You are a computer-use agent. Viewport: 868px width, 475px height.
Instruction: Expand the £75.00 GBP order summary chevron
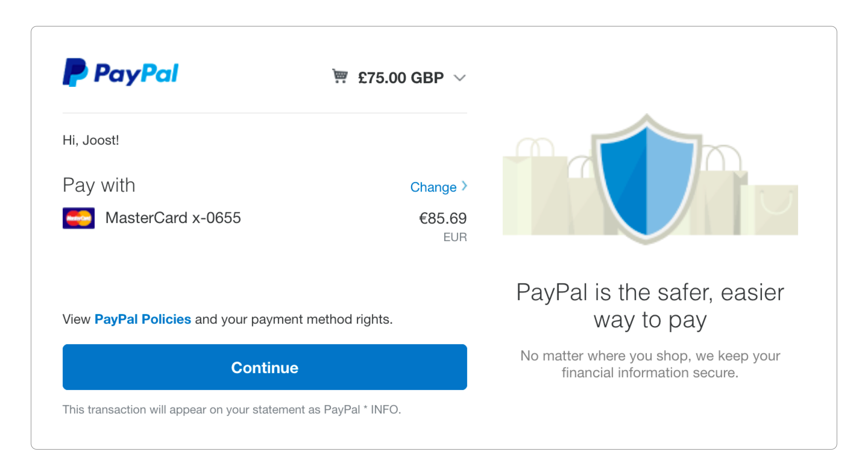[x=460, y=78]
